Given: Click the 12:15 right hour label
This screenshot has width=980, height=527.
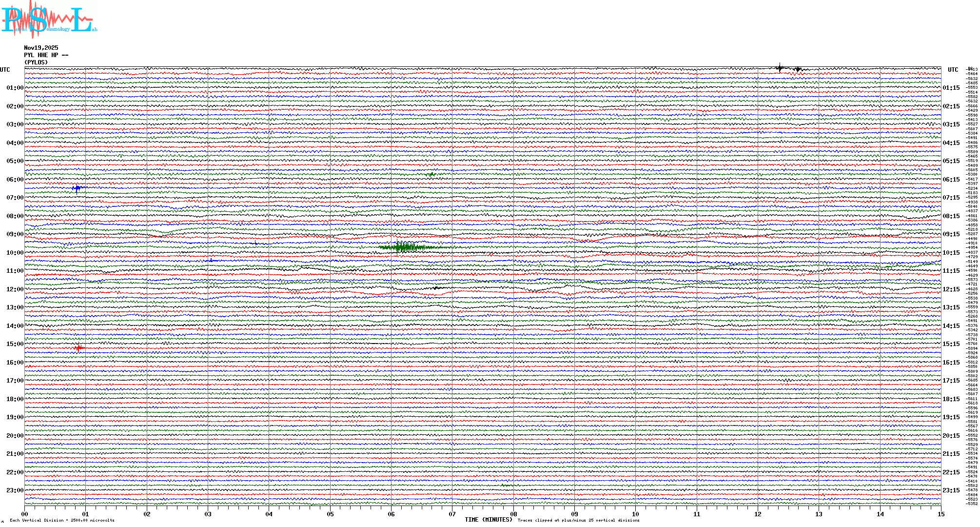Looking at the screenshot, I should coord(951,289).
